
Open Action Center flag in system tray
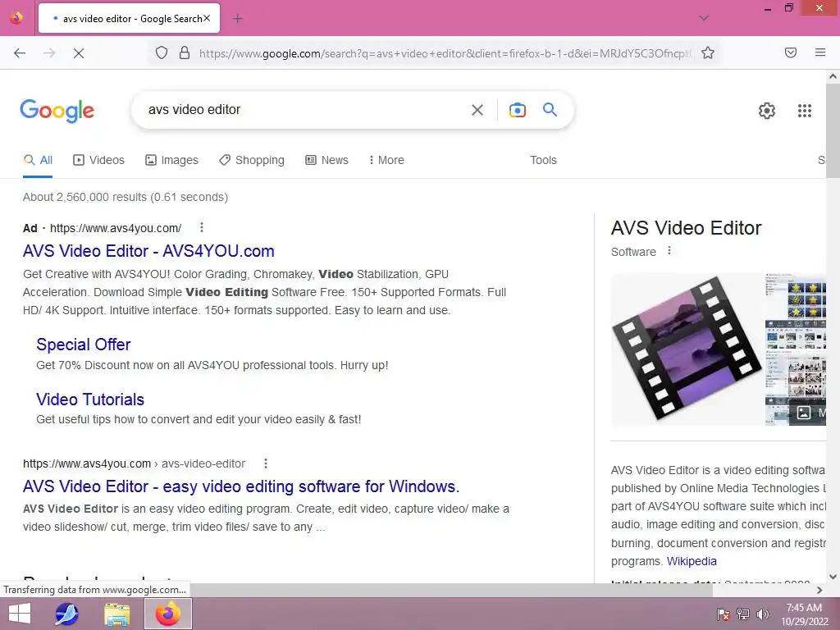point(724,614)
